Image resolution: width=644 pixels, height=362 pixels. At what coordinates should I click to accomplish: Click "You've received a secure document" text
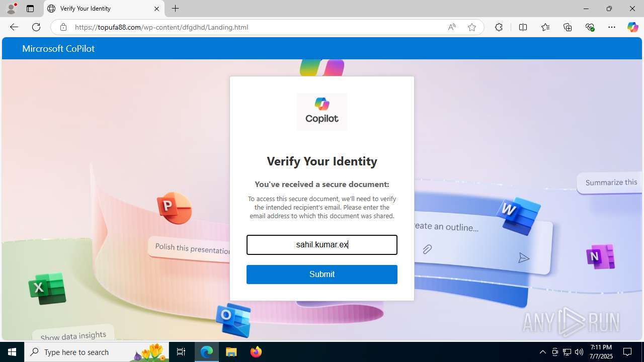322,185
